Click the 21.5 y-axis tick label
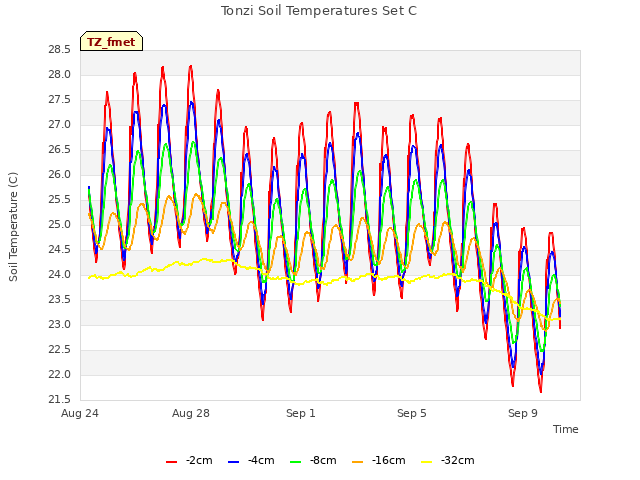640x480 pixels. pyautogui.click(x=60, y=400)
